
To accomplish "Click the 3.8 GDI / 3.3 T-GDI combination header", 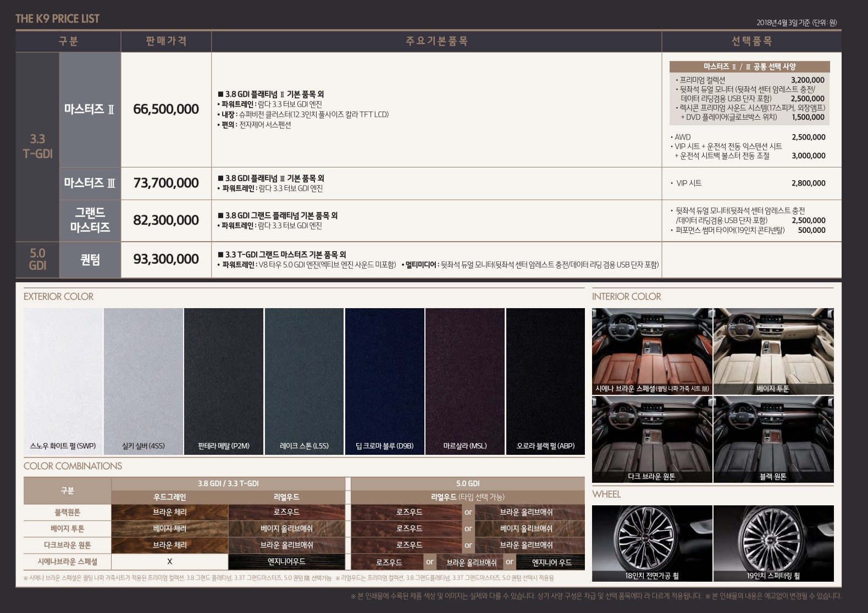I will tap(228, 483).
